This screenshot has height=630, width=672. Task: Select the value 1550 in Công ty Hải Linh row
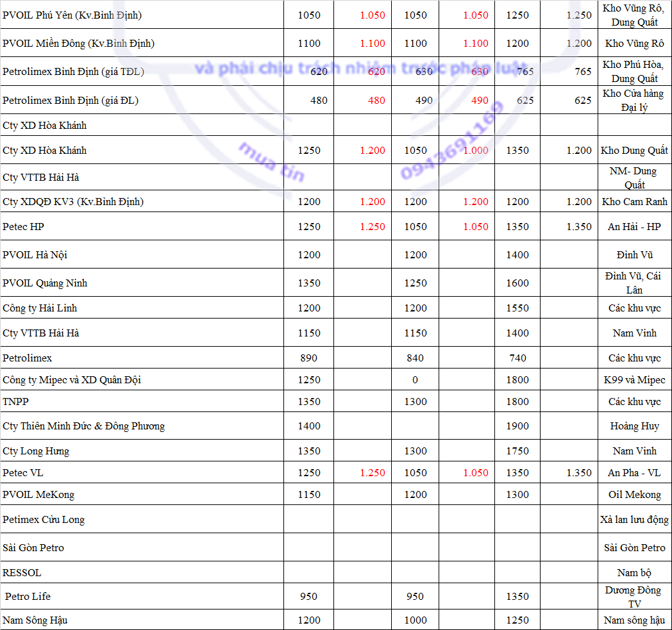[x=517, y=308]
